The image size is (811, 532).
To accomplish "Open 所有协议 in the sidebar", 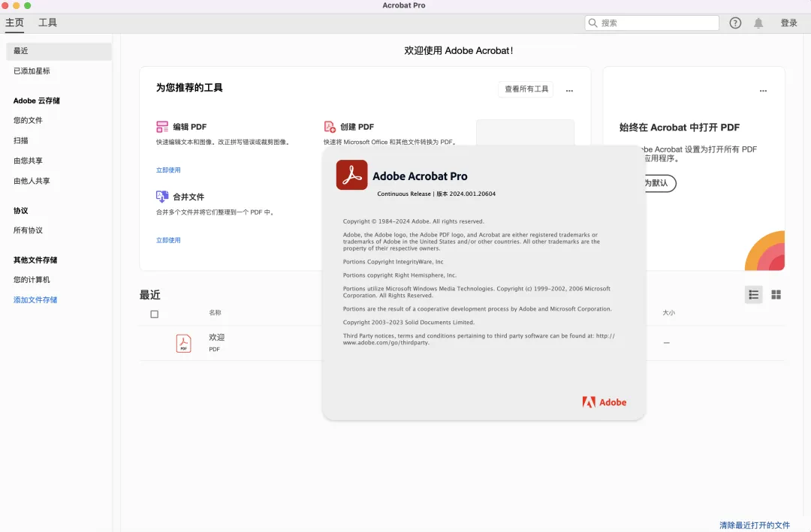I will coord(28,230).
